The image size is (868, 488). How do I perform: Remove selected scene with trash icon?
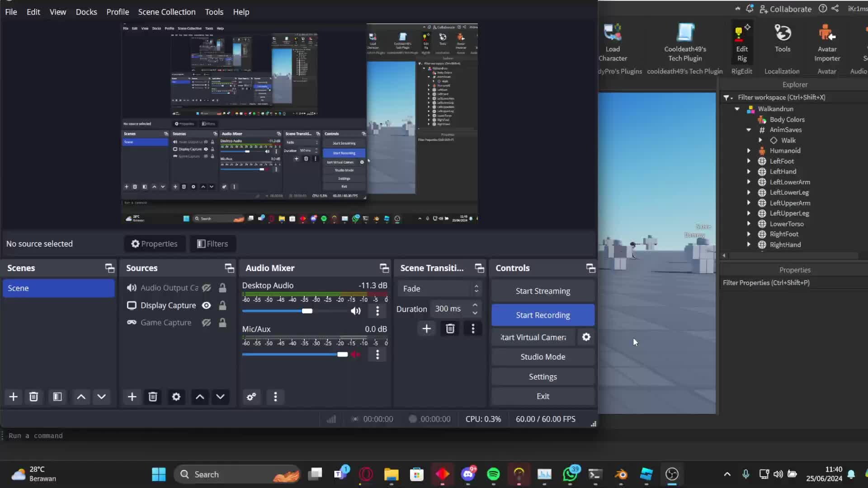tap(33, 397)
